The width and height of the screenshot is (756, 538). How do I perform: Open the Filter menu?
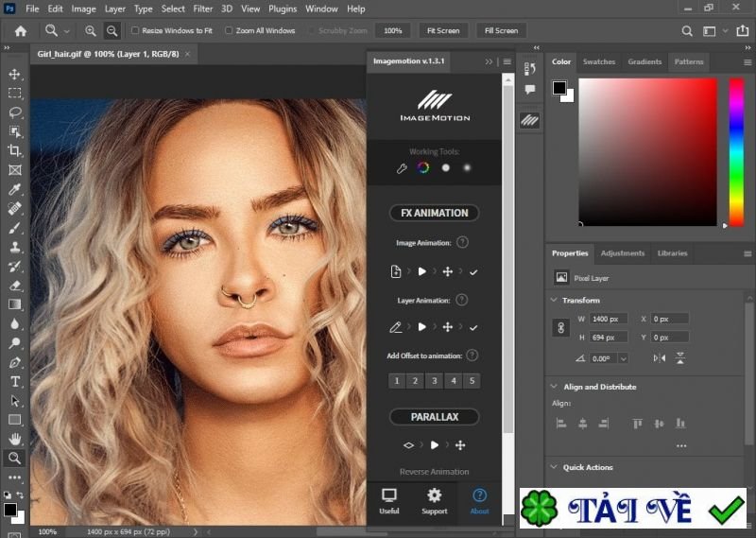(x=203, y=9)
